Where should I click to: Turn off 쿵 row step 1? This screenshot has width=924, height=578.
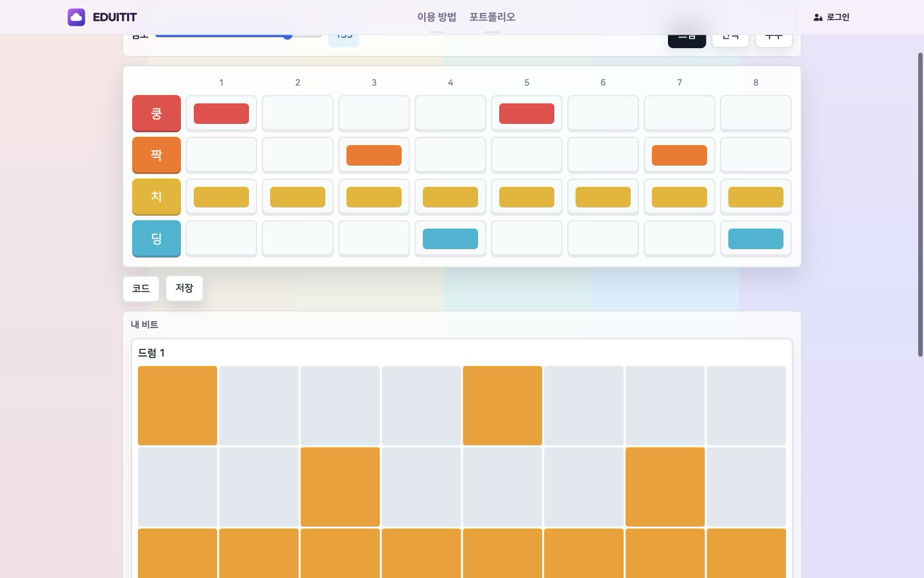pyautogui.click(x=221, y=114)
